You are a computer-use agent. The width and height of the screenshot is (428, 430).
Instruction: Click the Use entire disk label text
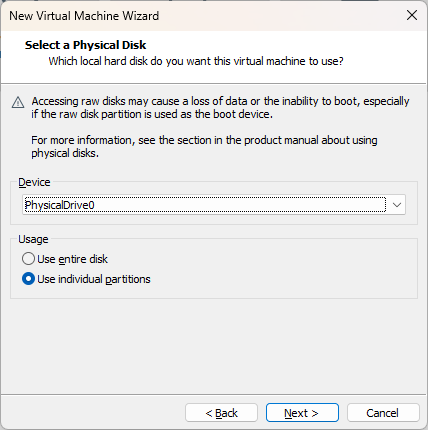[x=72, y=259]
